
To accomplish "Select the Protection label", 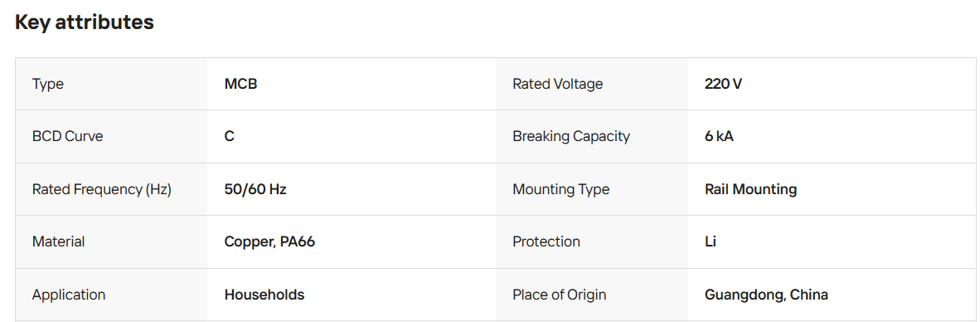I will click(x=546, y=242).
